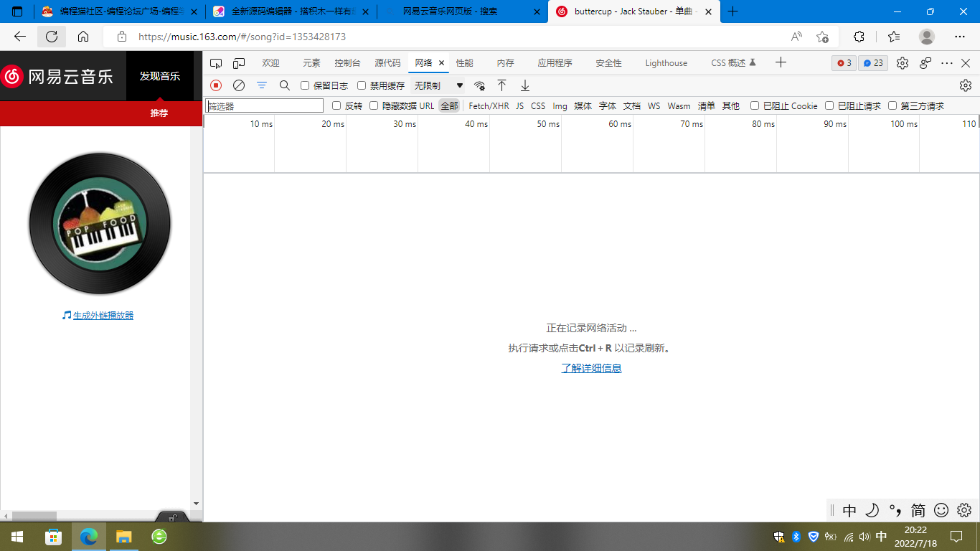Open DevTools customize menu with three dots
This screenshot has width=980, height=551.
947,63
